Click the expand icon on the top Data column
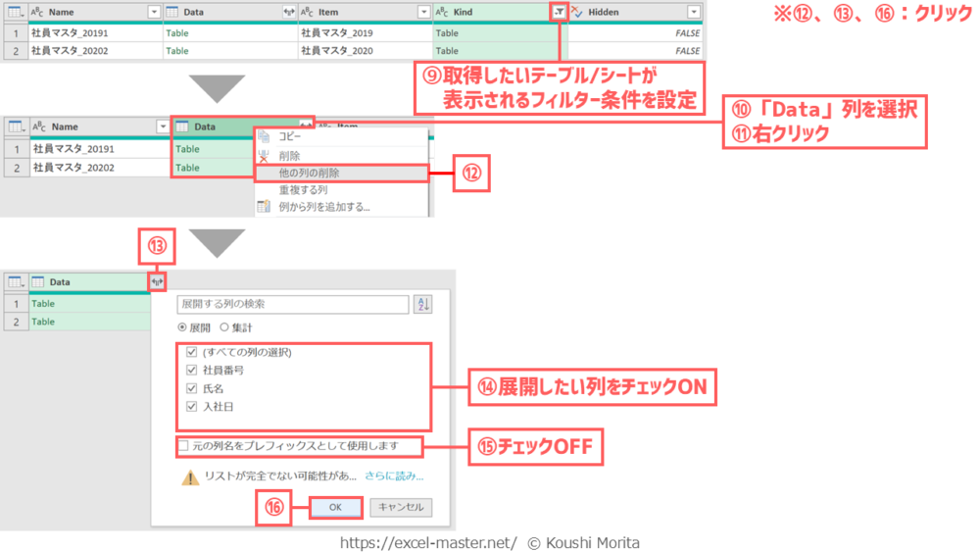Image resolution: width=980 pixels, height=552 pixels. pyautogui.click(x=288, y=12)
